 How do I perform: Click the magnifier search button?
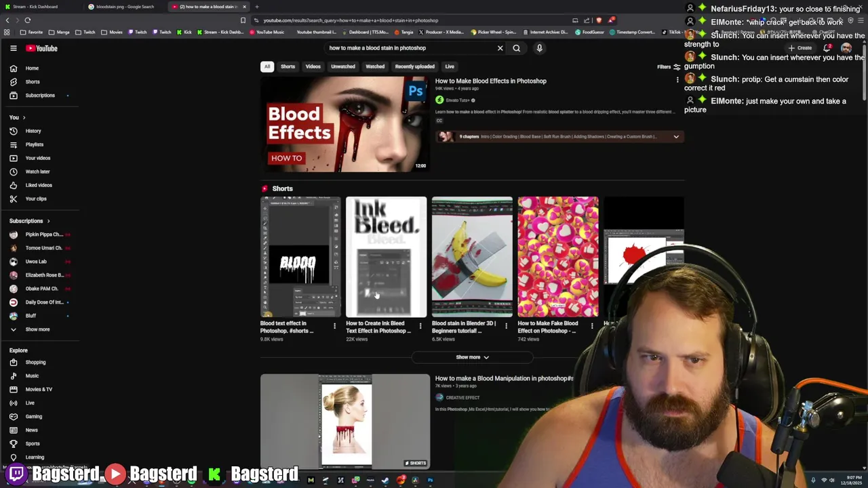pyautogui.click(x=517, y=48)
